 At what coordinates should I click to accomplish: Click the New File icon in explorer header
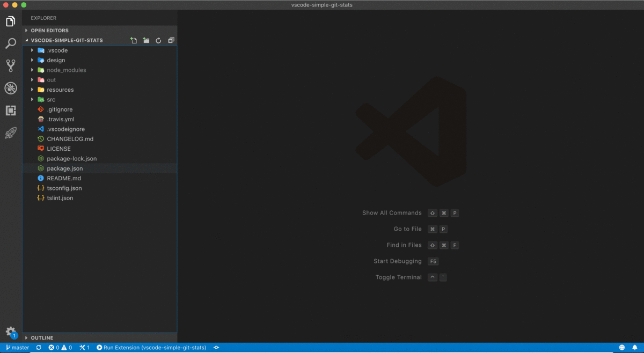pos(134,40)
